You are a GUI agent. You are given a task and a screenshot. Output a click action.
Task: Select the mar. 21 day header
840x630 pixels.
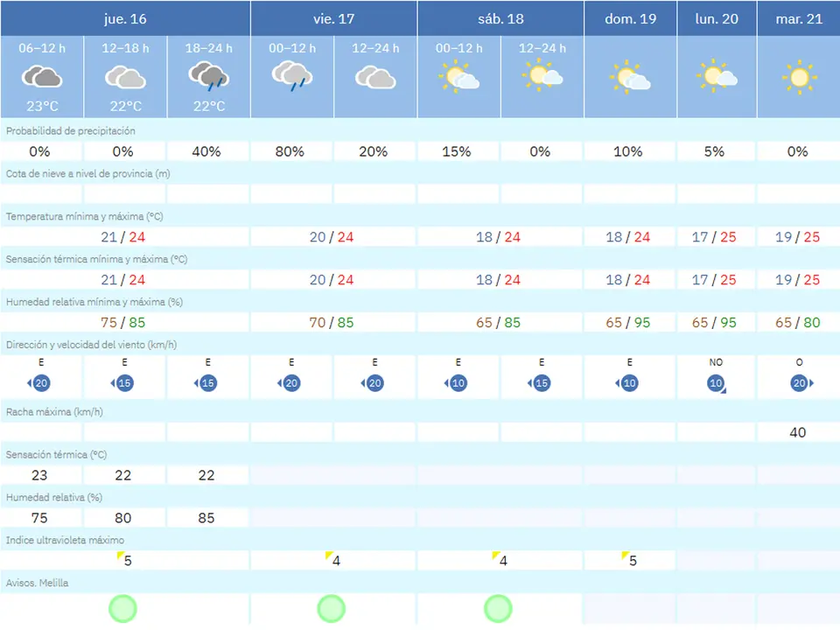point(799,18)
